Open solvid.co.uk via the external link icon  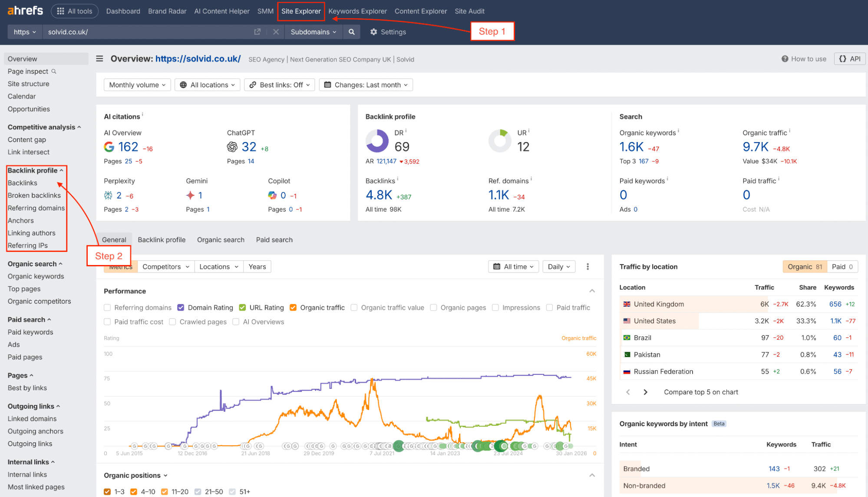[257, 32]
